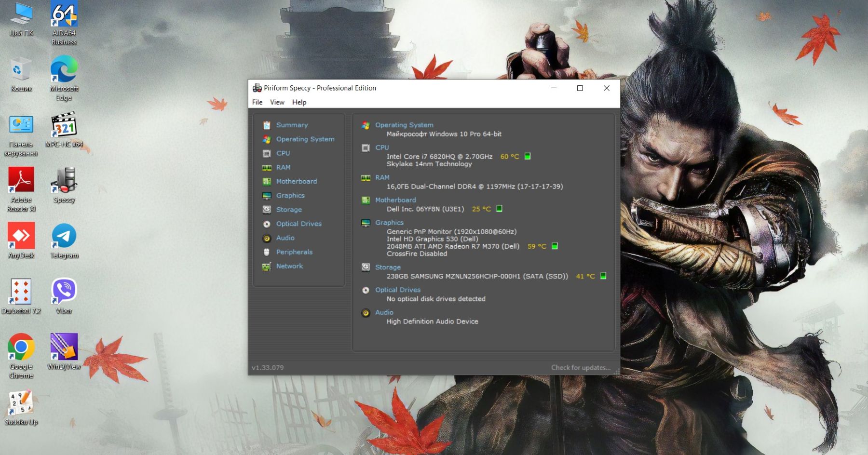Click the sidebar CPU chip icon

point(267,153)
